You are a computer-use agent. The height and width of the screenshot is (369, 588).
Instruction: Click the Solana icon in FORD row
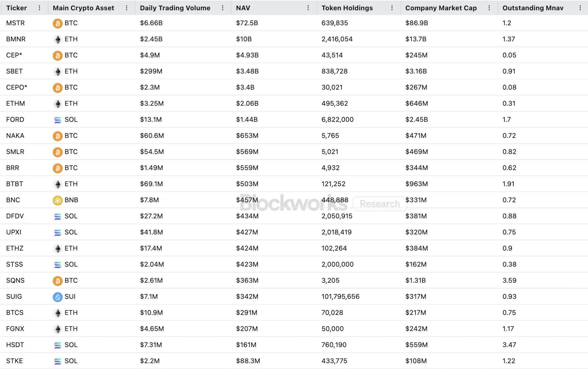coord(57,120)
